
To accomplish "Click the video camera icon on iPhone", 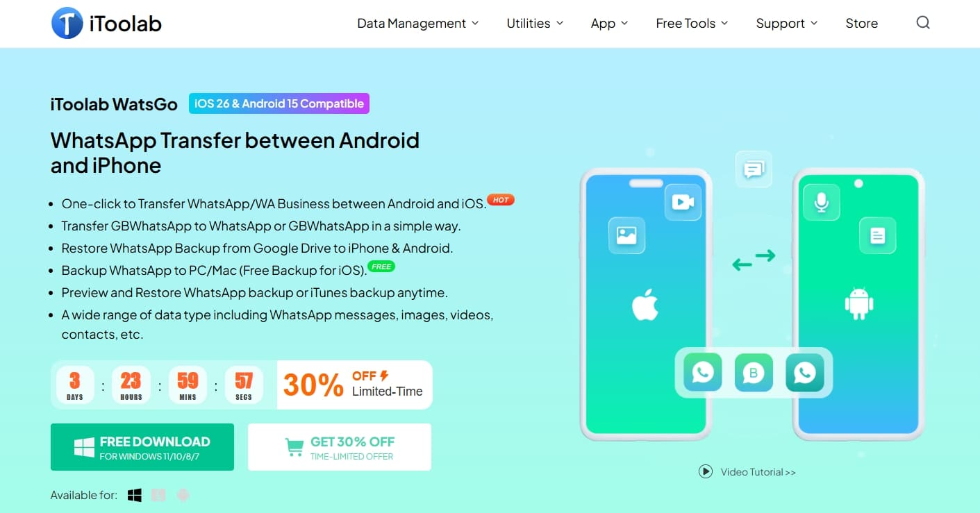I will tap(683, 201).
